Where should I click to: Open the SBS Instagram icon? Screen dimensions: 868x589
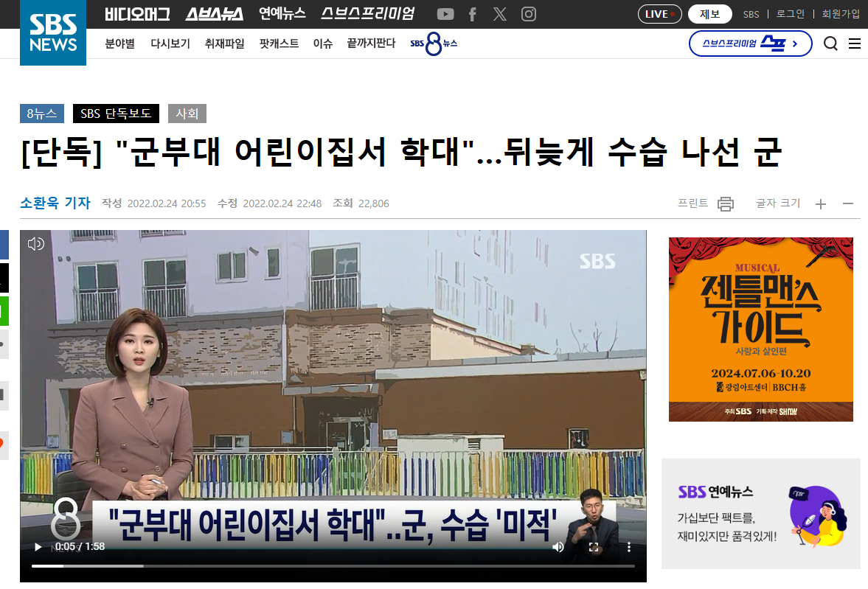tap(529, 15)
